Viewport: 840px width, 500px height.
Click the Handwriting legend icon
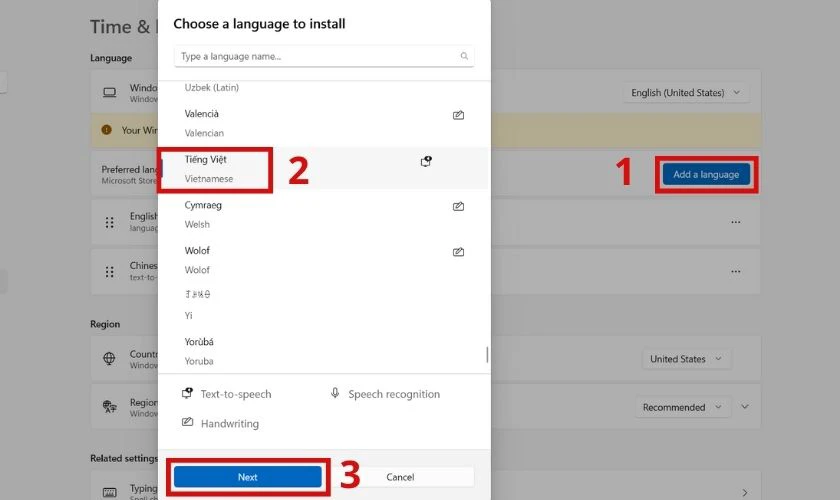point(187,422)
